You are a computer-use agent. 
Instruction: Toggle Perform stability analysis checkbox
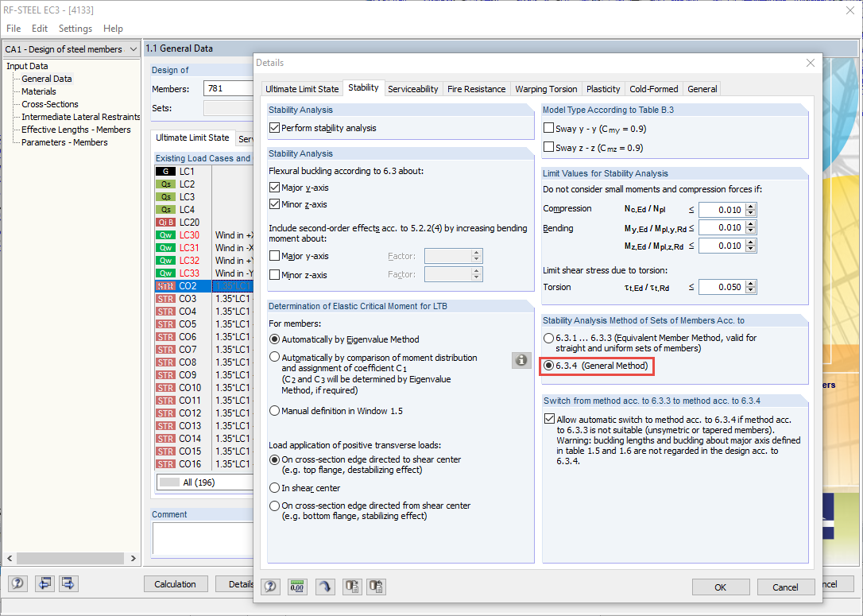tap(275, 128)
